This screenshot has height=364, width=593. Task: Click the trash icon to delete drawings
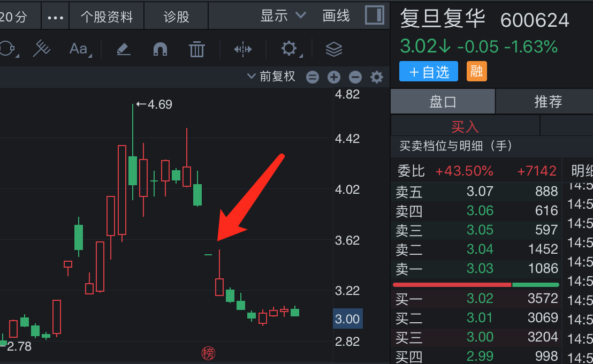pyautogui.click(x=197, y=49)
